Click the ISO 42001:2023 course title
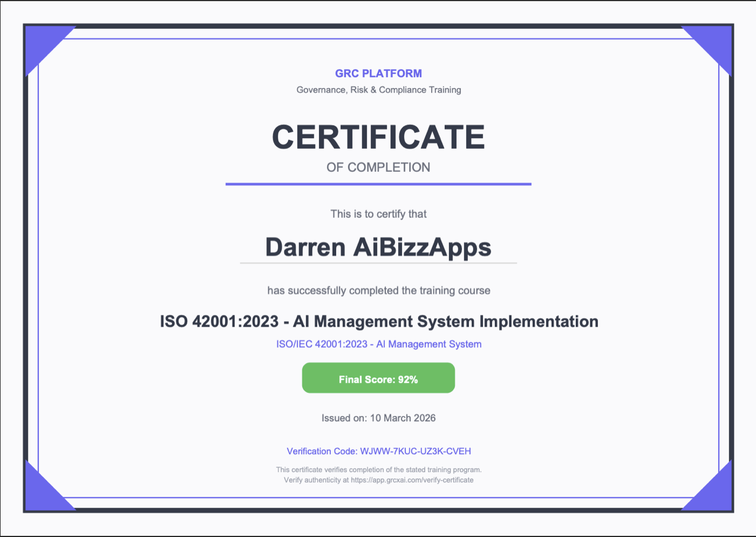Screen dimensions: 756x537 (378, 321)
